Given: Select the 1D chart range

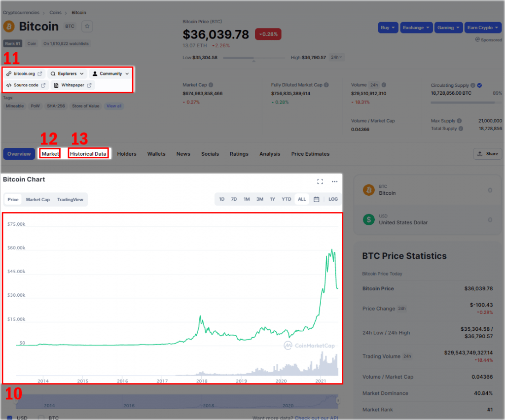Looking at the screenshot, I should (x=221, y=199).
